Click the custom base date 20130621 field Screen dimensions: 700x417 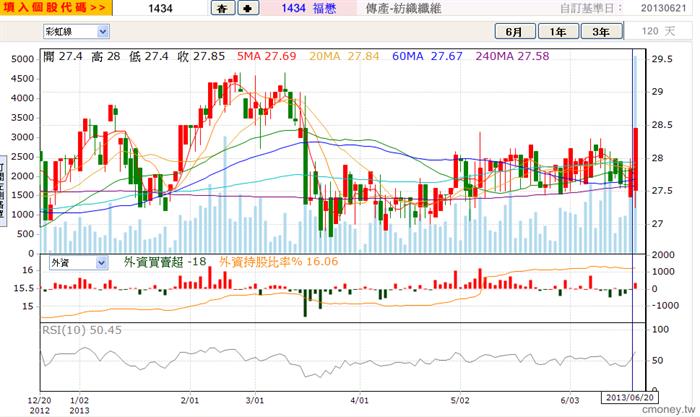pyautogui.click(x=663, y=8)
